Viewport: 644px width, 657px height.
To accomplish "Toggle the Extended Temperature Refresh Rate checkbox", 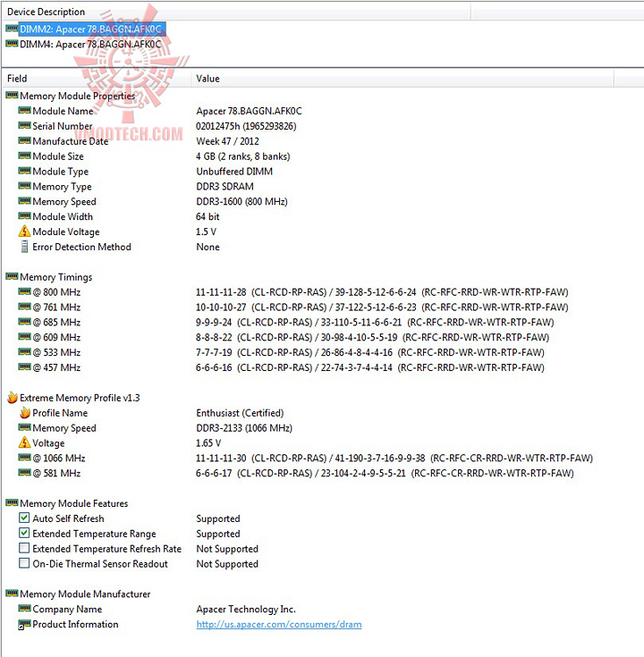I will click(24, 548).
